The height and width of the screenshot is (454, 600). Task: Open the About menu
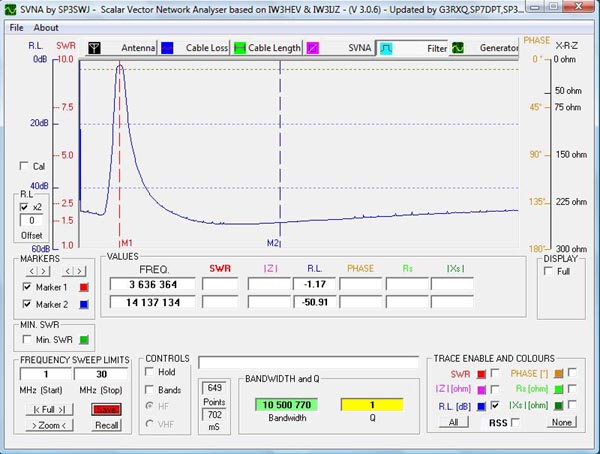click(46, 27)
